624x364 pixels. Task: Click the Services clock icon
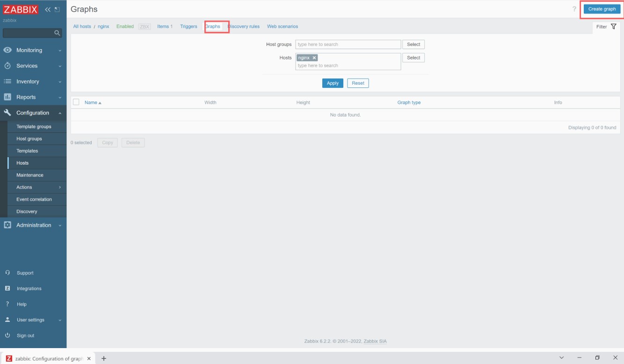[x=7, y=66]
